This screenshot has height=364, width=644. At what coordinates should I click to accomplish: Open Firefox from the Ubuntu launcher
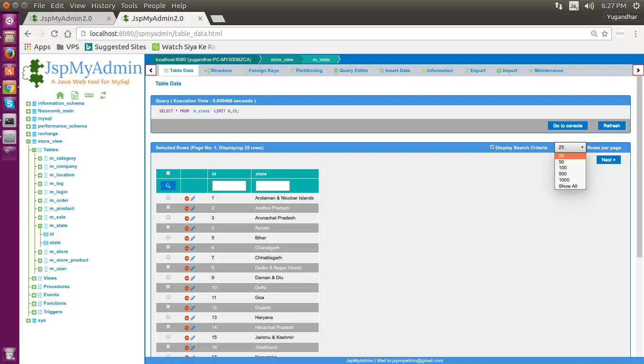click(x=9, y=54)
